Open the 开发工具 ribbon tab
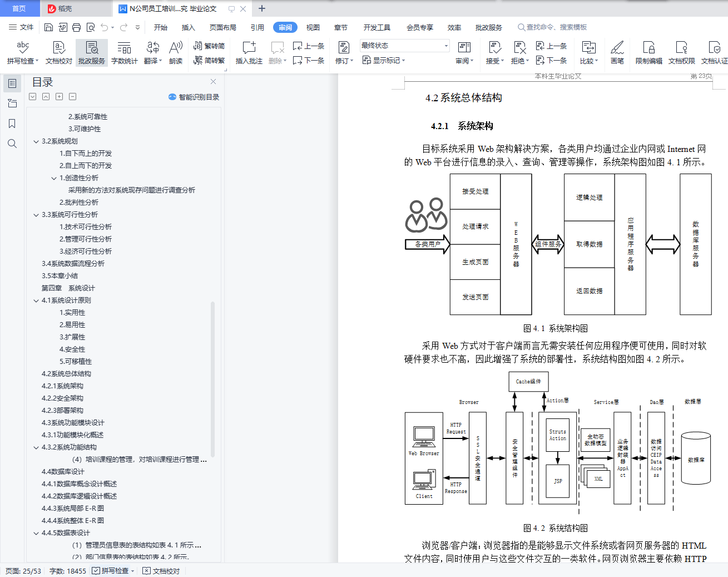Image resolution: width=728 pixels, height=577 pixels. pyautogui.click(x=377, y=27)
